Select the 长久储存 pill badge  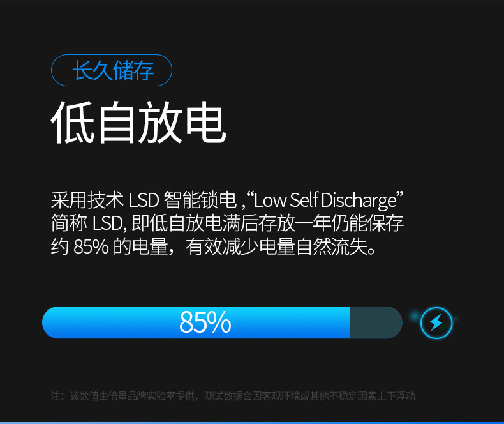112,70
